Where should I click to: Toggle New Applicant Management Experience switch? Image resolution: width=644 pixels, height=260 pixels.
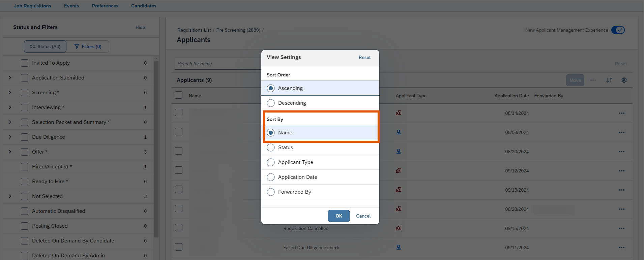(618, 30)
